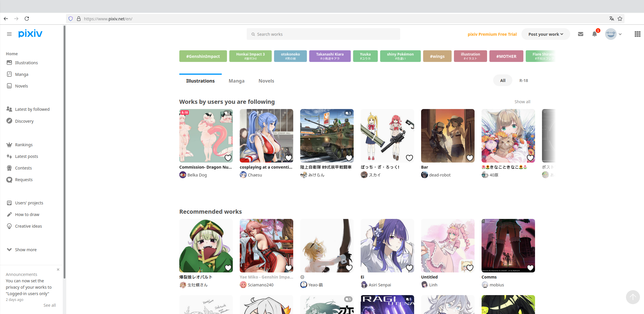Click the translate page icon in address bar
The image size is (644, 314).
click(612, 19)
